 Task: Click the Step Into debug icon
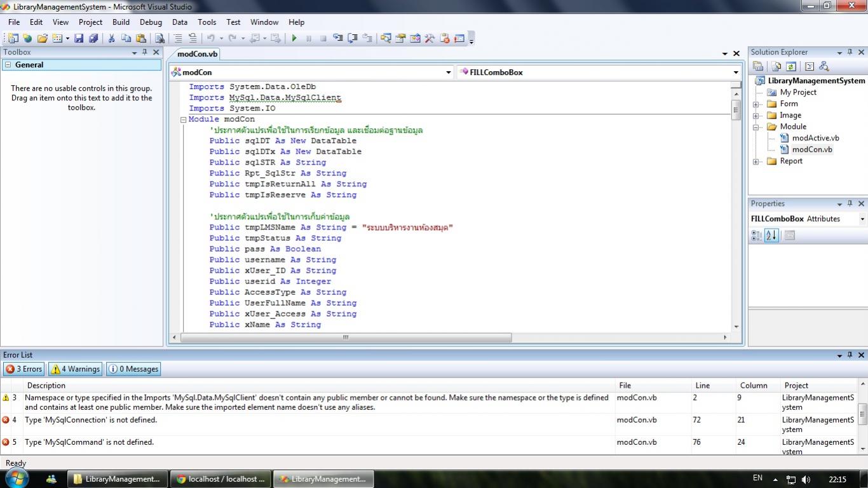coord(338,38)
